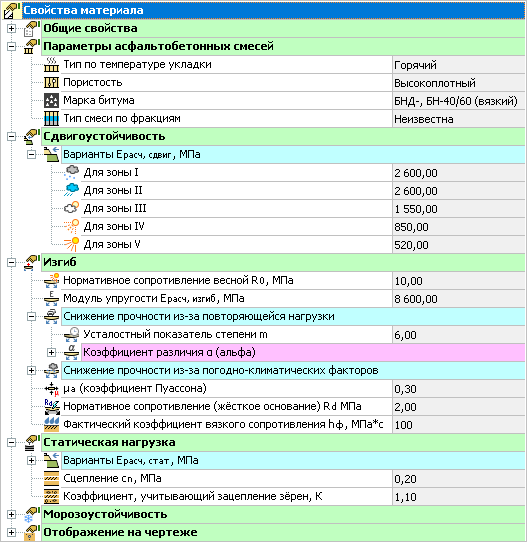The image size is (527, 542).
Task: Click the Параметры асфальтобетонных смесей section icon
Action: pos(32,46)
